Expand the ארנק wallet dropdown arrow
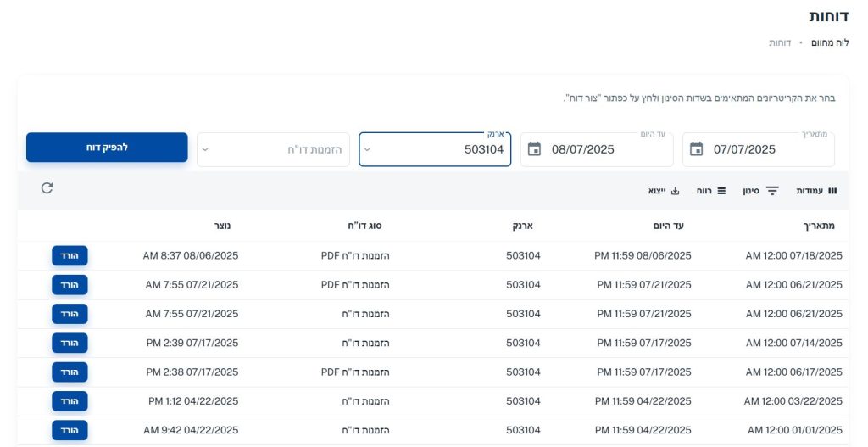This screenshot has width=868, height=447. click(x=367, y=149)
